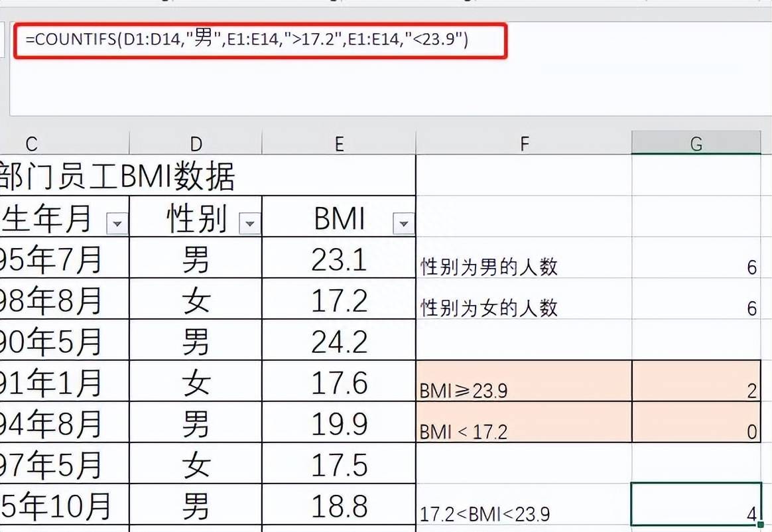Select the orange cell showing result 2
772x532 pixels.
click(696, 381)
